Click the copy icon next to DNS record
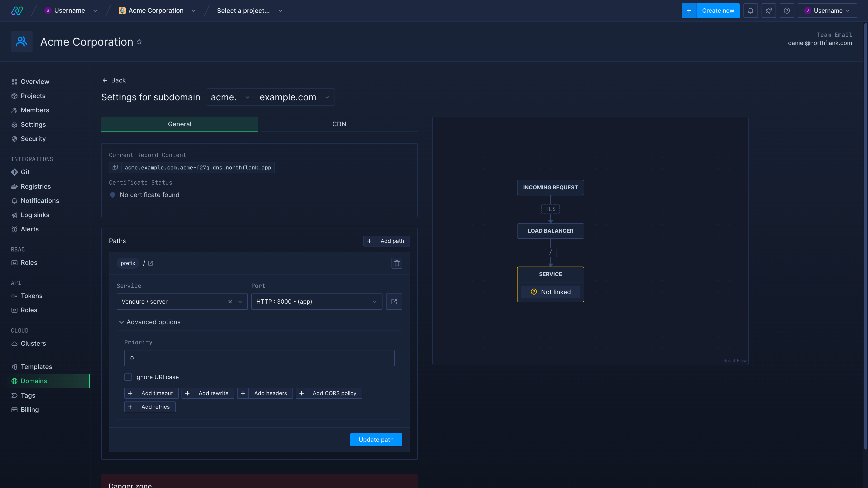 pyautogui.click(x=115, y=167)
